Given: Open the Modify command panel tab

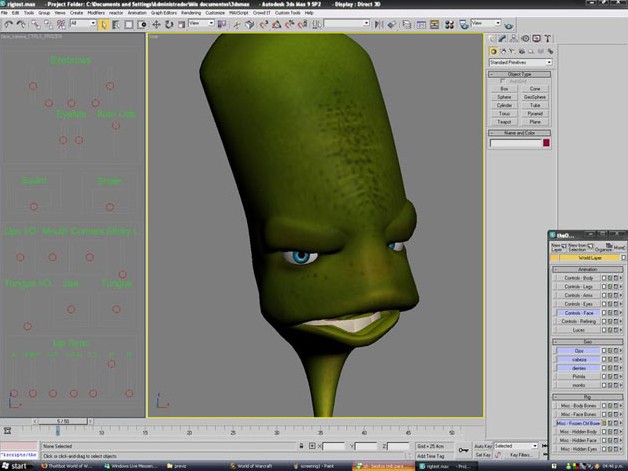Looking at the screenshot, I should coord(503,37).
